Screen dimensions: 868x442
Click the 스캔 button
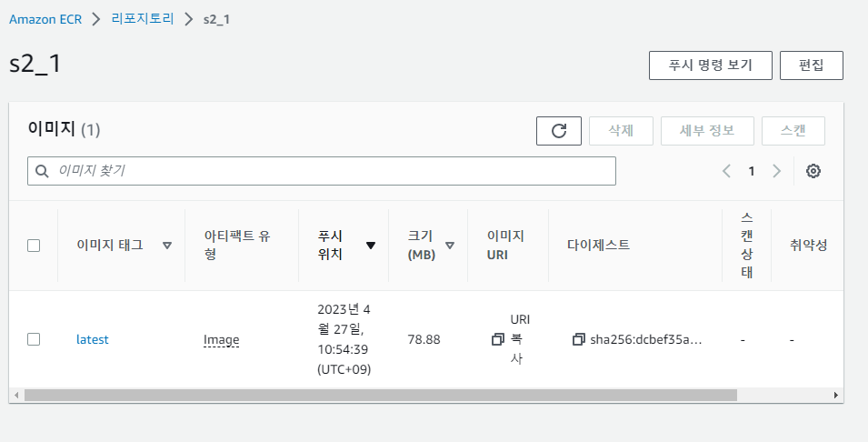click(x=793, y=131)
